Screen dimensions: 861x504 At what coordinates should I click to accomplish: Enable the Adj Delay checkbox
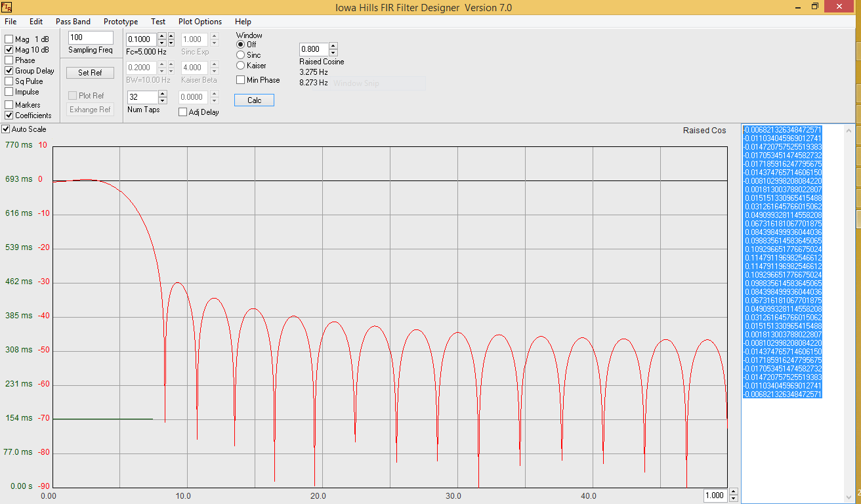point(183,112)
